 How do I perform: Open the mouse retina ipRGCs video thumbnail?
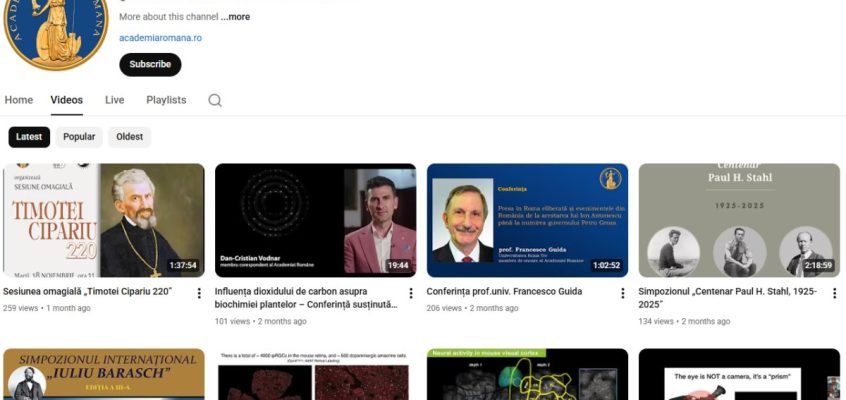(316, 374)
